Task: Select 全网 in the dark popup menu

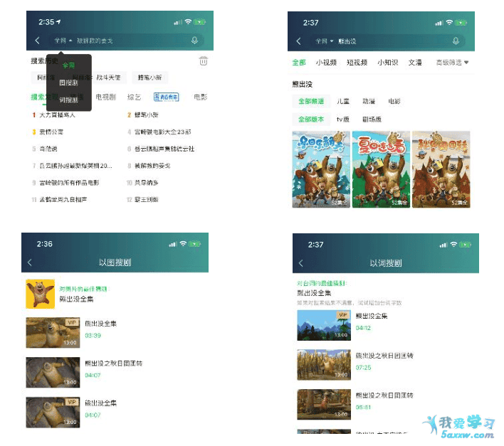Action: [69, 65]
